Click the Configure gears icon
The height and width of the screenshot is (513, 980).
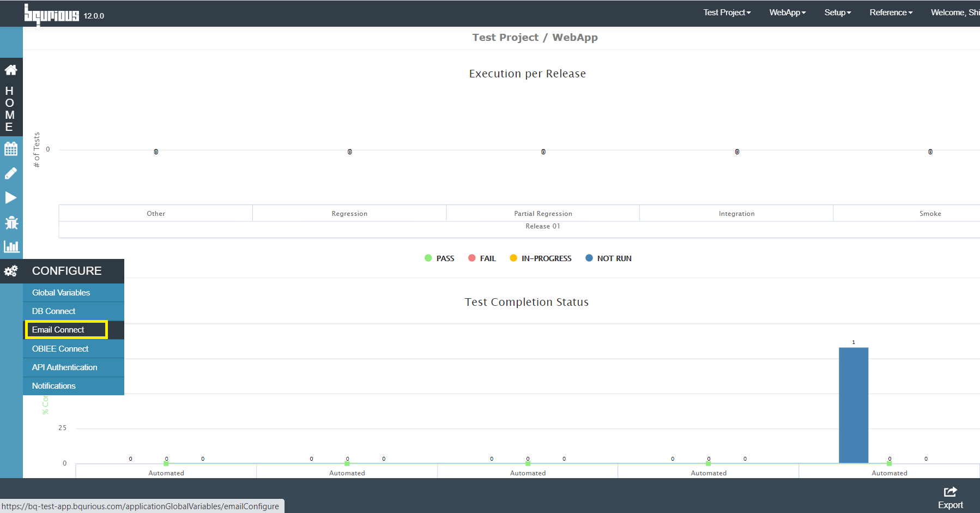coord(11,271)
